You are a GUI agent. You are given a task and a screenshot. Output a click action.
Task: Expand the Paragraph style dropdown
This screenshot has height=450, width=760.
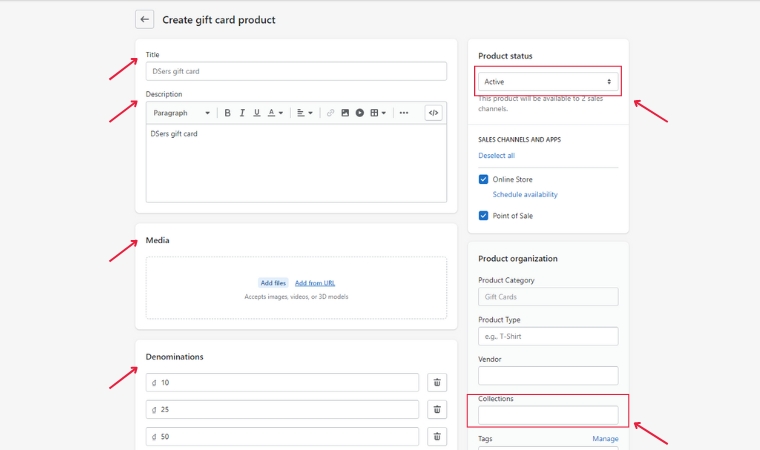pos(182,113)
